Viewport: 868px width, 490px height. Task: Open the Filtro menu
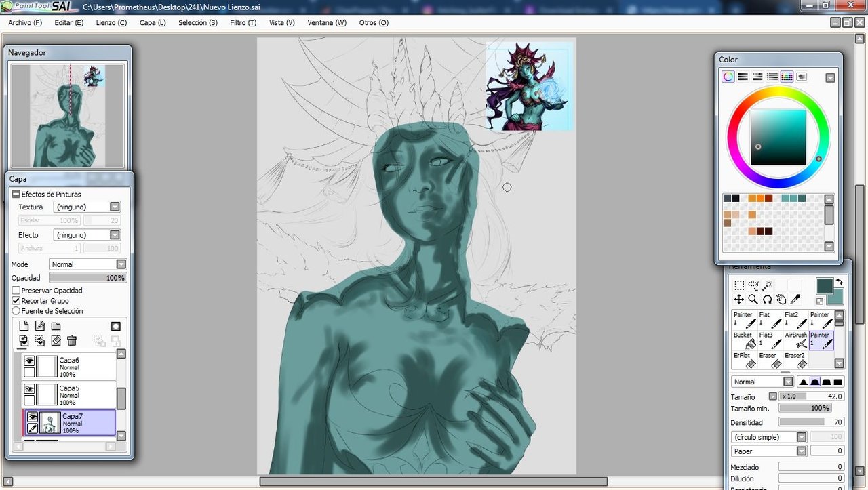[x=243, y=22]
